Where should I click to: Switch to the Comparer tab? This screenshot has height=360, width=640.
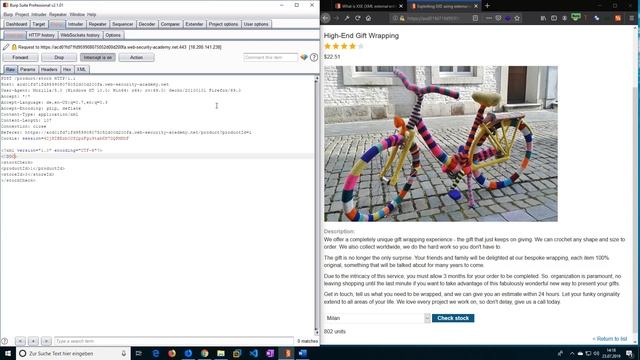pos(170,24)
